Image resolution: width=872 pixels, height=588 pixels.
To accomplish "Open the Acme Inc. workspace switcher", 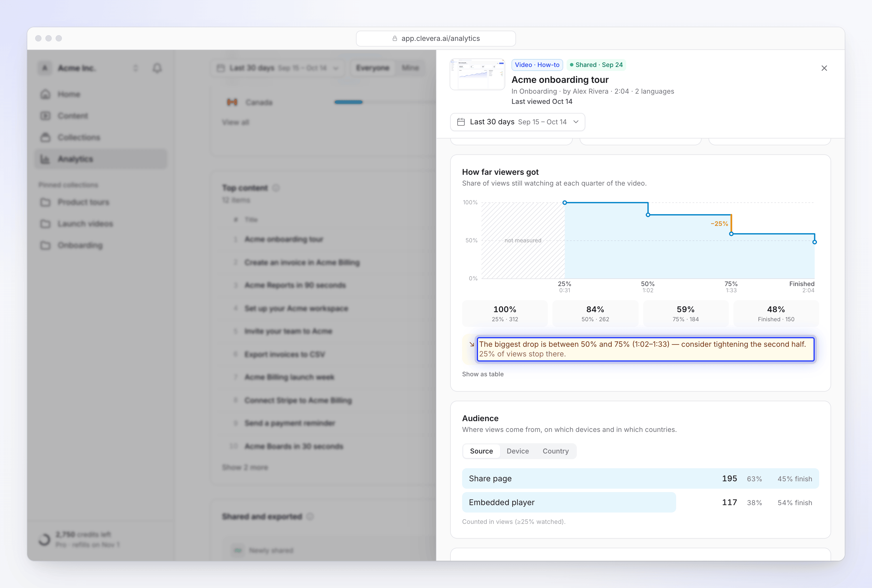I will pyautogui.click(x=89, y=68).
